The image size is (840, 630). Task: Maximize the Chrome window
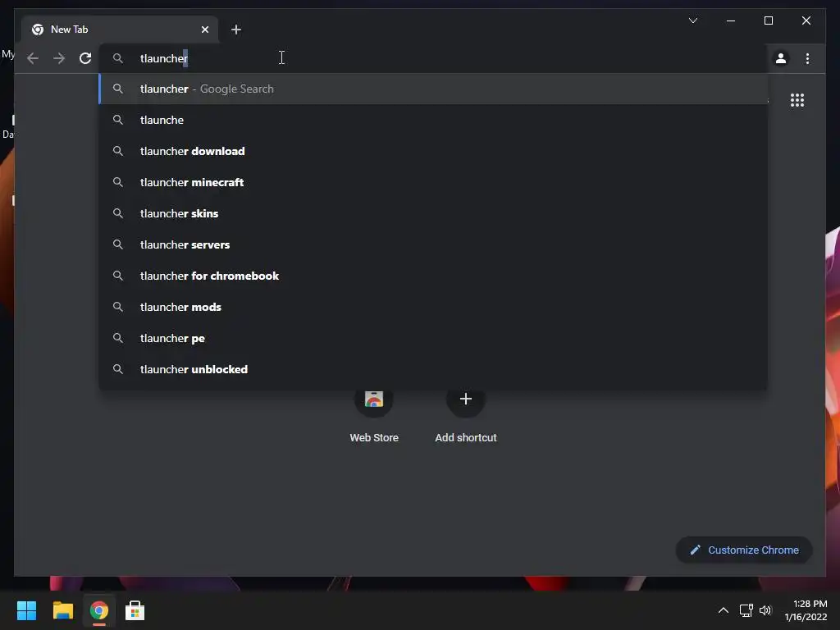[x=768, y=21]
